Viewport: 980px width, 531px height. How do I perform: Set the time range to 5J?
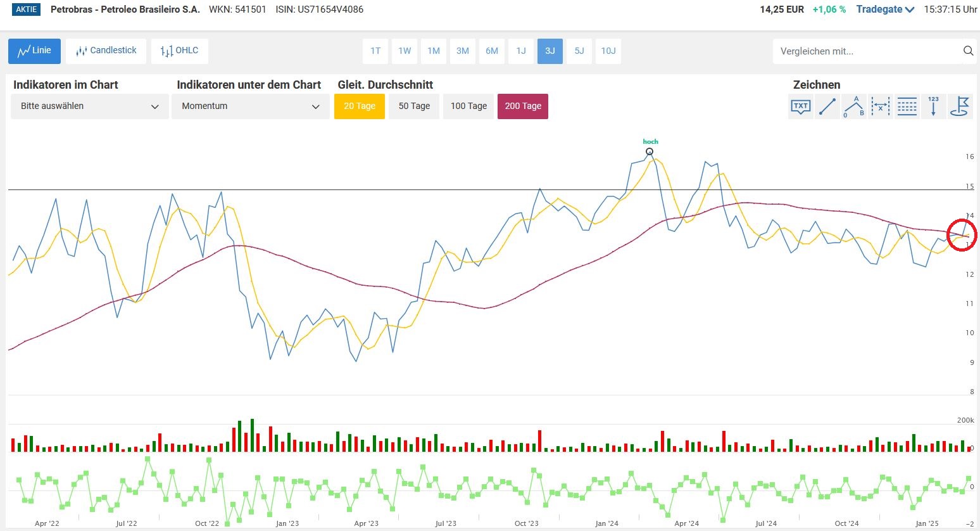point(579,51)
